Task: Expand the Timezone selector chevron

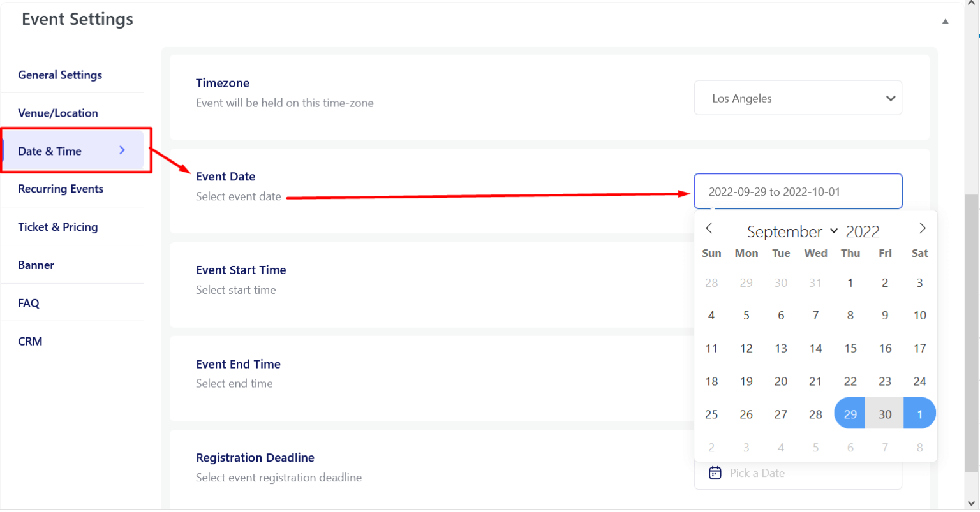Action: (891, 98)
